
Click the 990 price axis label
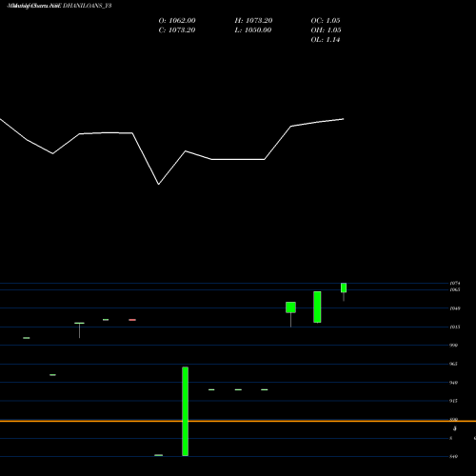click(x=454, y=346)
